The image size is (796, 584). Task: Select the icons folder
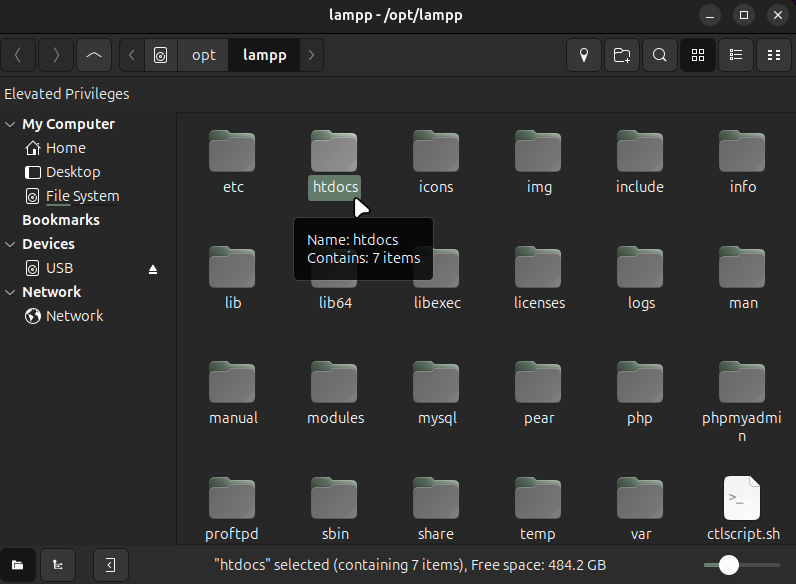436,163
